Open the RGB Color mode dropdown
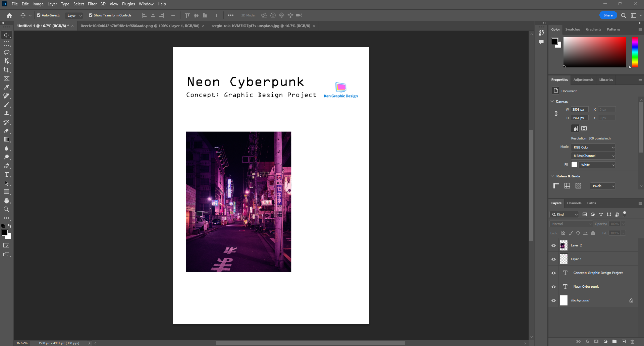The width and height of the screenshot is (644, 346). pyautogui.click(x=593, y=148)
